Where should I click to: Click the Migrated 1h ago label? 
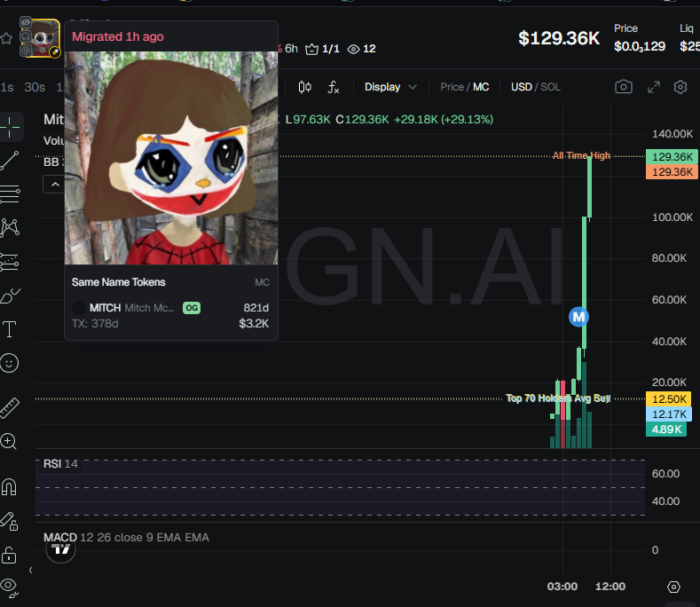pyautogui.click(x=118, y=36)
